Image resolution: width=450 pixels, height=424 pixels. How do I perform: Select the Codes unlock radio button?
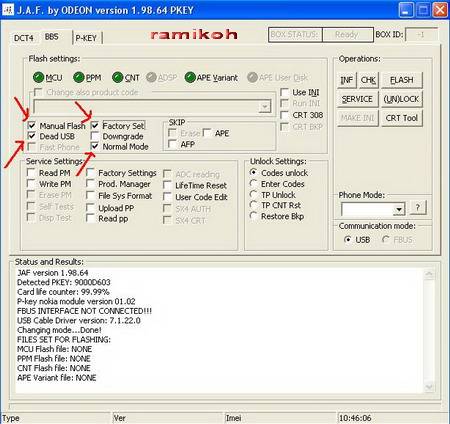pos(253,172)
